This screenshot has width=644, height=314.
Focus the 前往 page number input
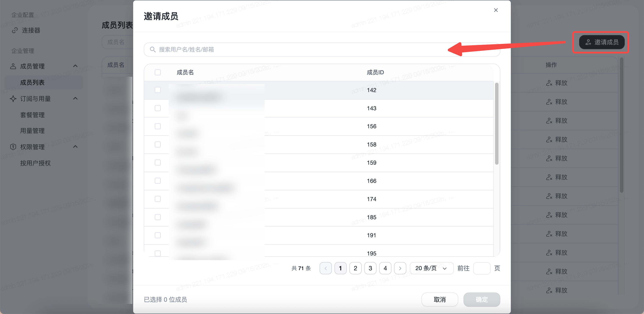(481, 268)
